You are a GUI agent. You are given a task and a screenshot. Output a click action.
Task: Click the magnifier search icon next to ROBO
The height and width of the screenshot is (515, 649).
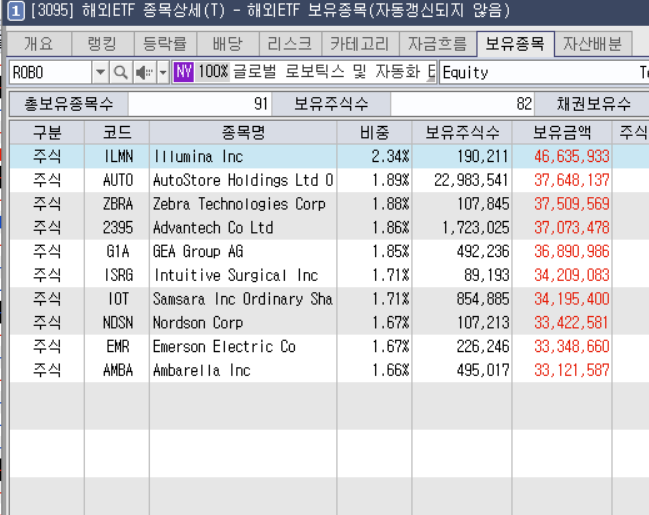click(x=120, y=72)
